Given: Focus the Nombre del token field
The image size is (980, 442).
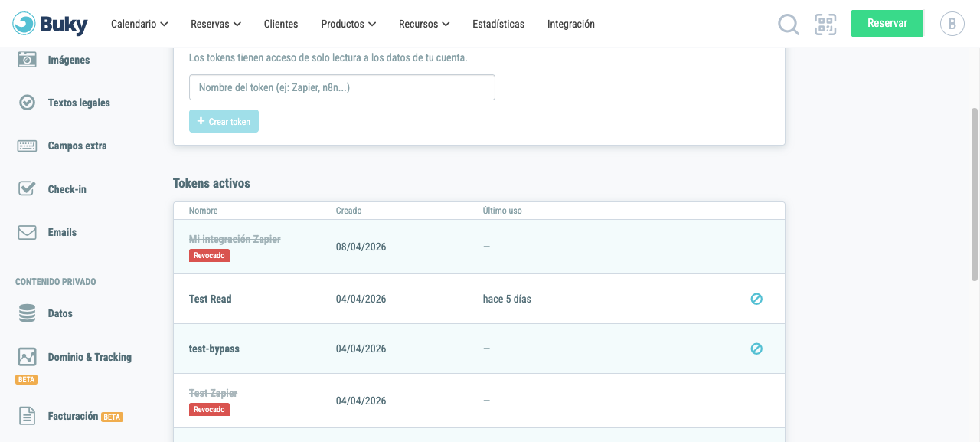Looking at the screenshot, I should (342, 87).
